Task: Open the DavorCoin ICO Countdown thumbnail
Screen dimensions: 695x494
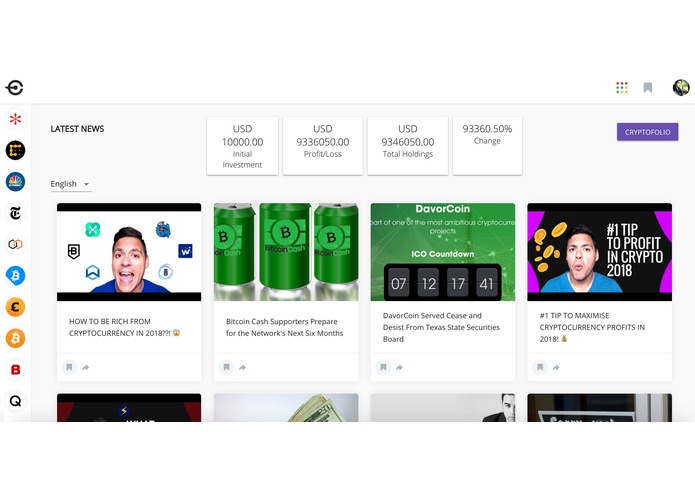Action: point(443,252)
